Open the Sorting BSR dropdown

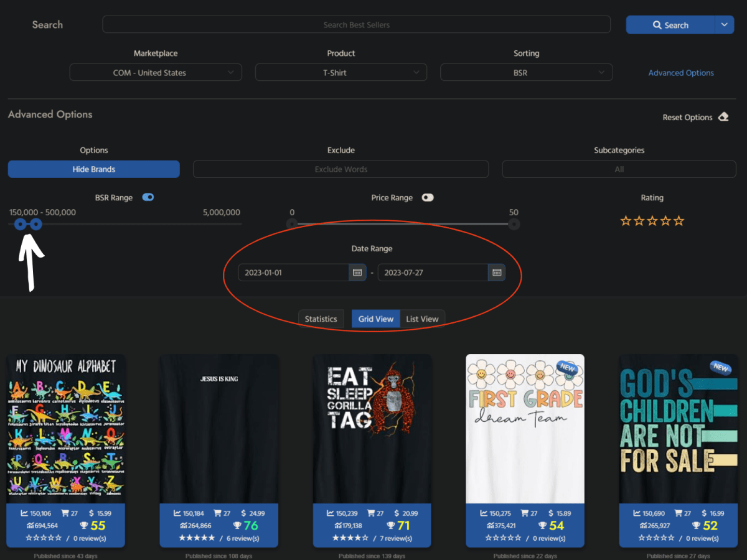(x=526, y=73)
